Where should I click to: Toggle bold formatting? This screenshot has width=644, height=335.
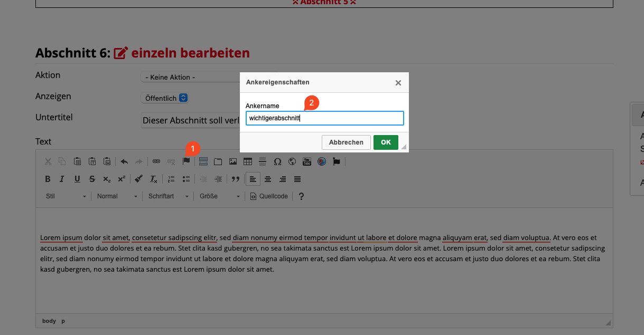tap(48, 179)
